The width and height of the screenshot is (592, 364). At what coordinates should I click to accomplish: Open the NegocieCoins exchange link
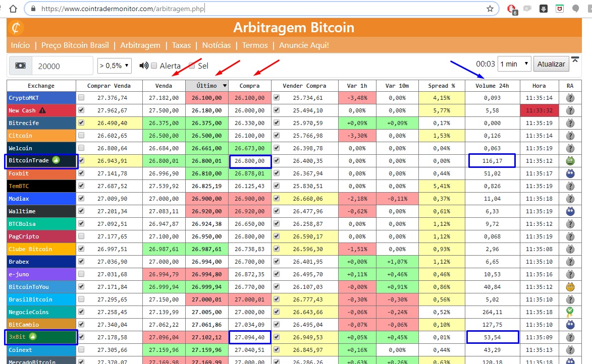point(29,312)
